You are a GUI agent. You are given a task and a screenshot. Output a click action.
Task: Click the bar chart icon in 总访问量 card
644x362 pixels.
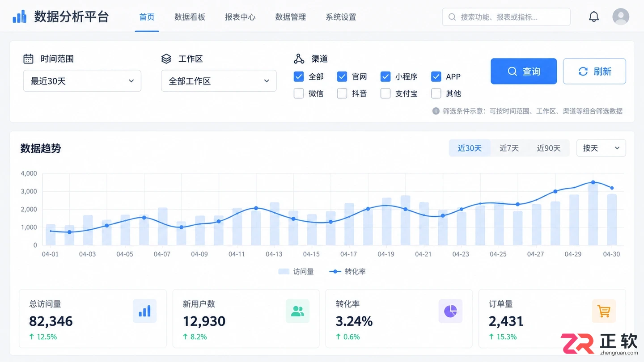[x=144, y=311]
